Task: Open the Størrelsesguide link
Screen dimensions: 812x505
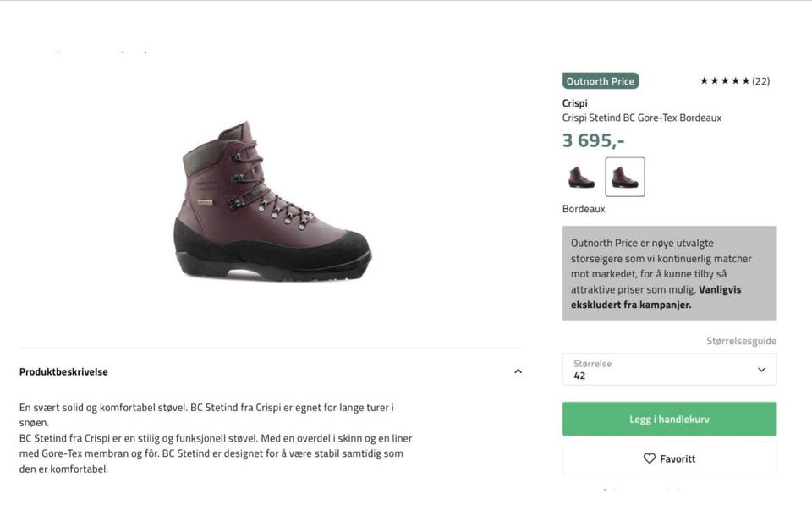Action: click(x=741, y=341)
